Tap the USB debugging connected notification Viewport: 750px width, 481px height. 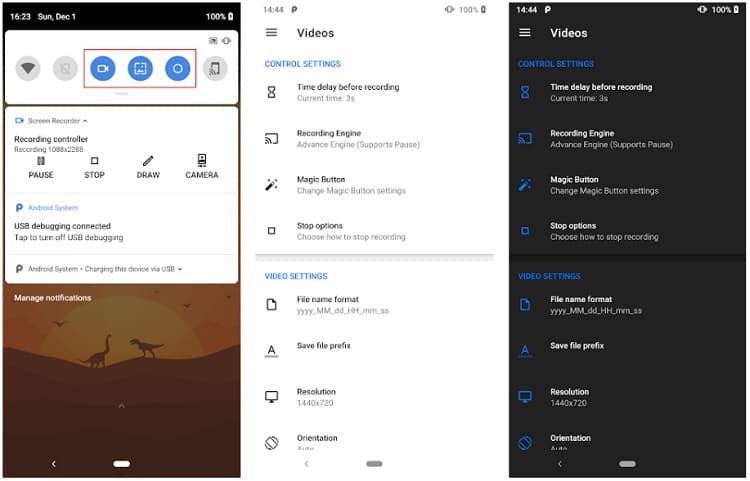(x=70, y=232)
